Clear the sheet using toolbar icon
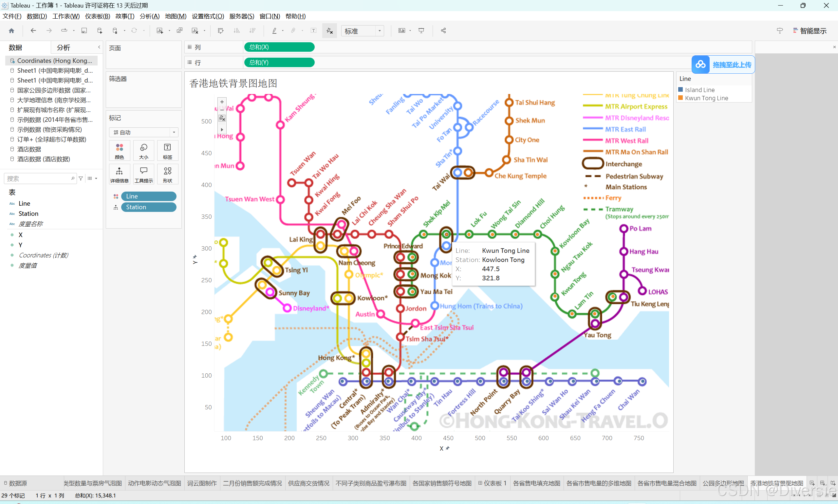Viewport: 838px width, 504px height. point(195,30)
